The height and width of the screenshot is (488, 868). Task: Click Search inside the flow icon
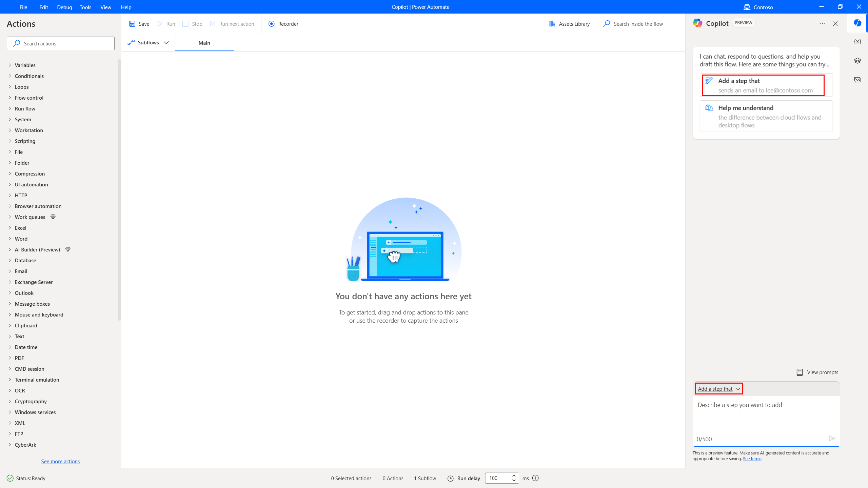coord(606,24)
